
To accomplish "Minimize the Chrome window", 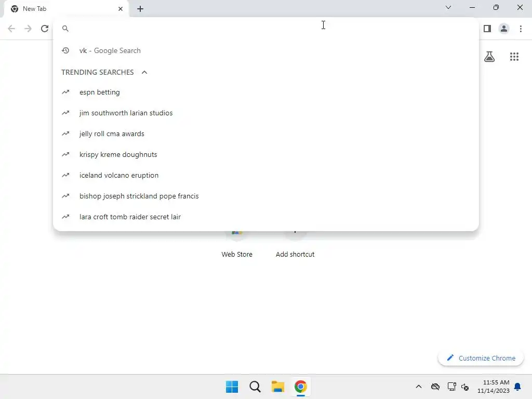I will 472,7.
